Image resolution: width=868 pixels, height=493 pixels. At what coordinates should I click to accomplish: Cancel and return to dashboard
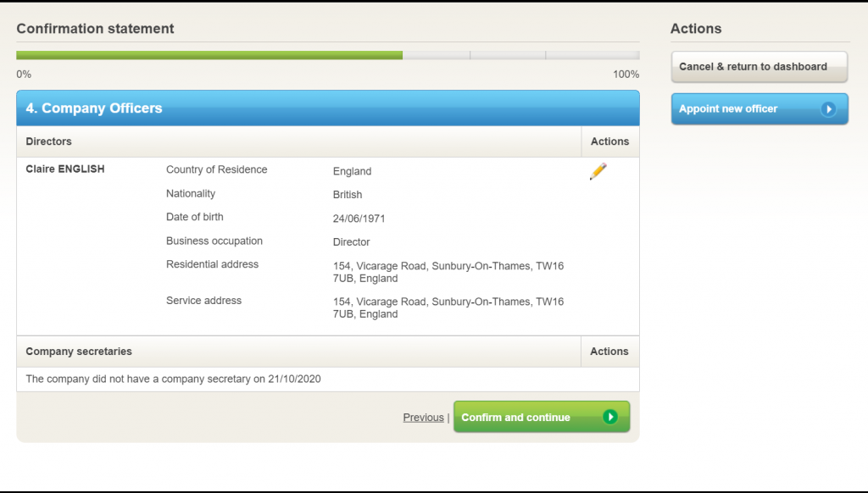tap(759, 67)
